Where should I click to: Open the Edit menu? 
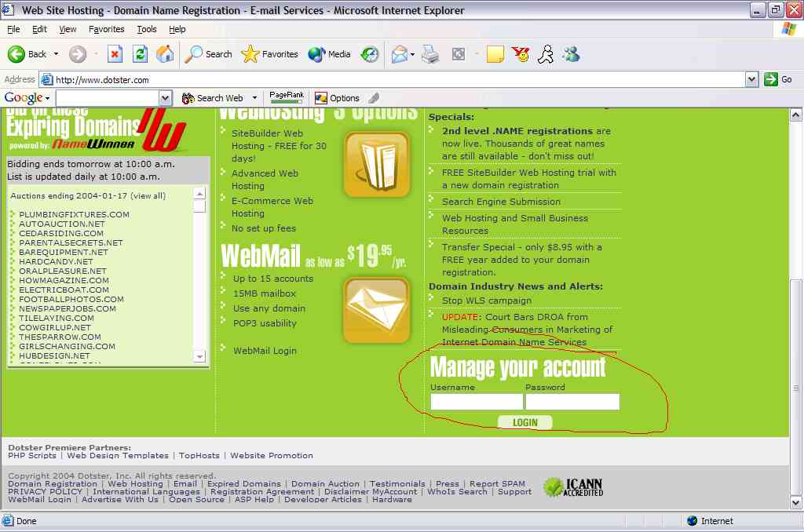pos(39,29)
